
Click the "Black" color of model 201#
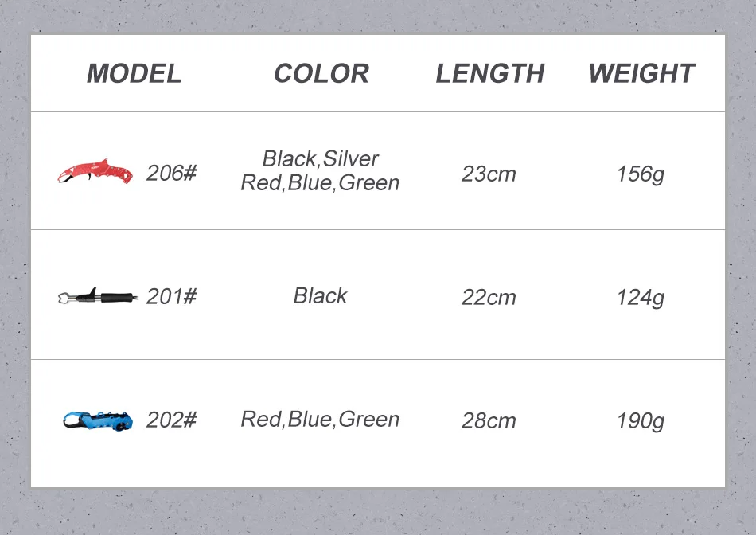coord(320,296)
